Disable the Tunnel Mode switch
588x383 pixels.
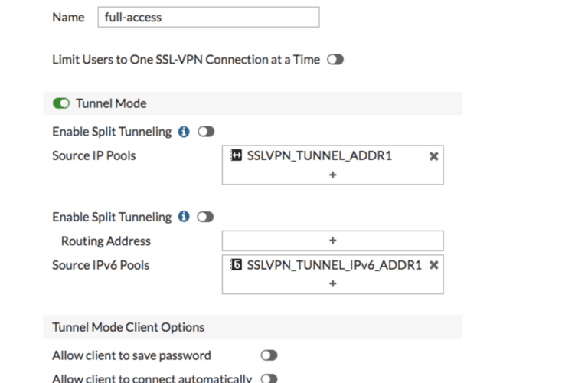[x=61, y=103]
